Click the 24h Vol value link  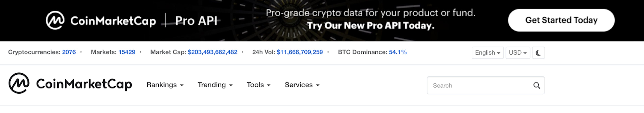pos(300,52)
